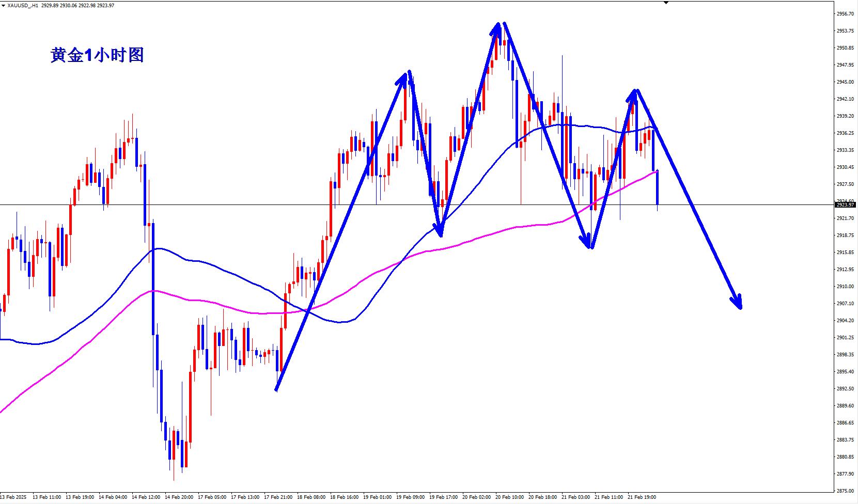Click the current price tag 2923.97
858x504 pixels.
tap(844, 205)
